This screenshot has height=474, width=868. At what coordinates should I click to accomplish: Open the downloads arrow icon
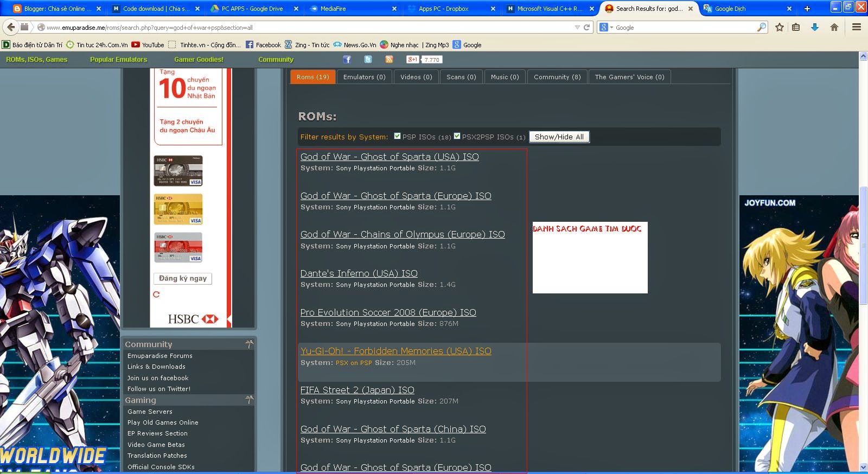(x=814, y=27)
